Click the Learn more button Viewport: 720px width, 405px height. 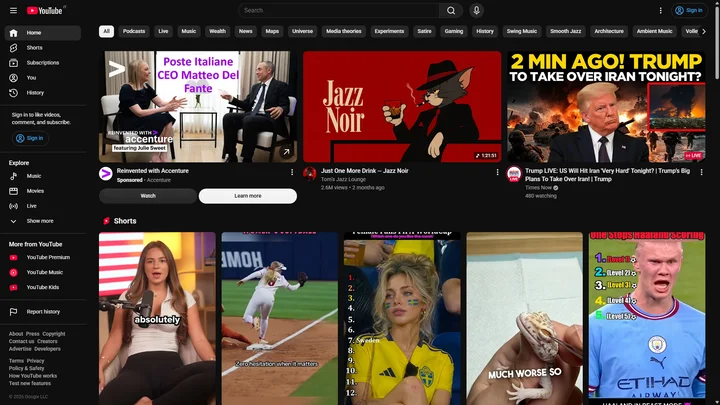pos(248,196)
